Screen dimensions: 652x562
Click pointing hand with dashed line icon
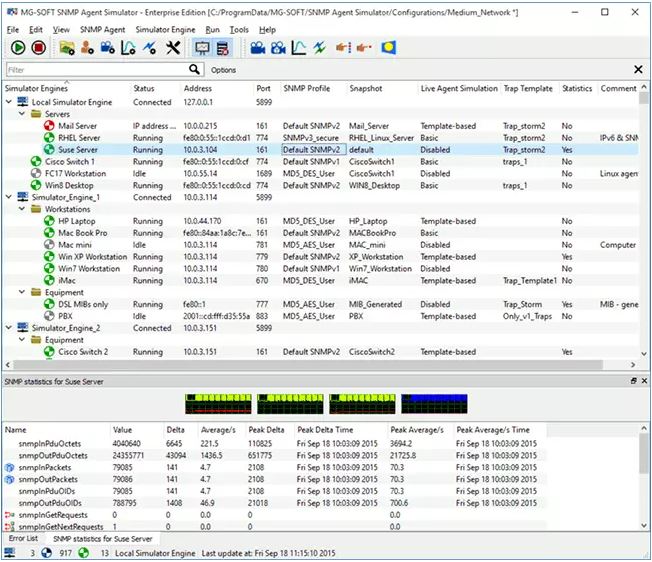[x=343, y=48]
